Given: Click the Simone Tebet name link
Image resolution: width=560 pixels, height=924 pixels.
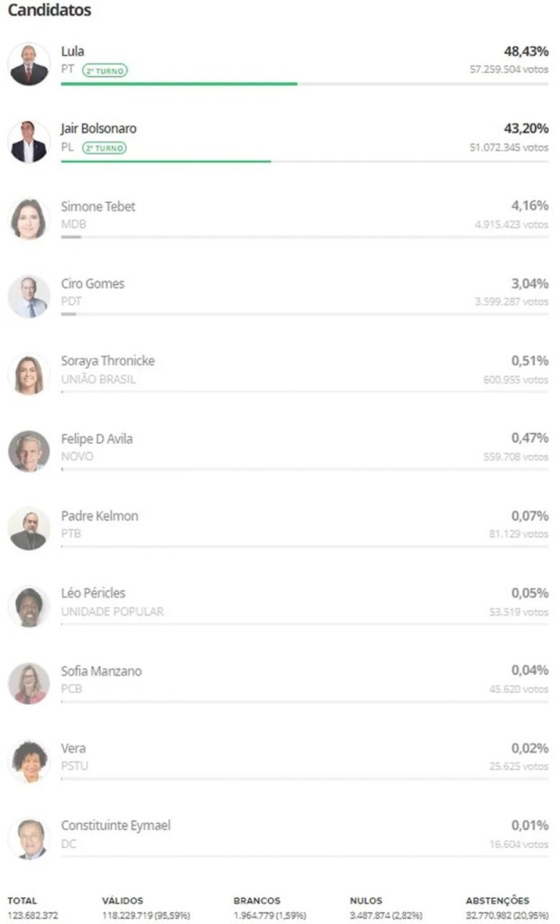Looking at the screenshot, I should pos(97,207).
